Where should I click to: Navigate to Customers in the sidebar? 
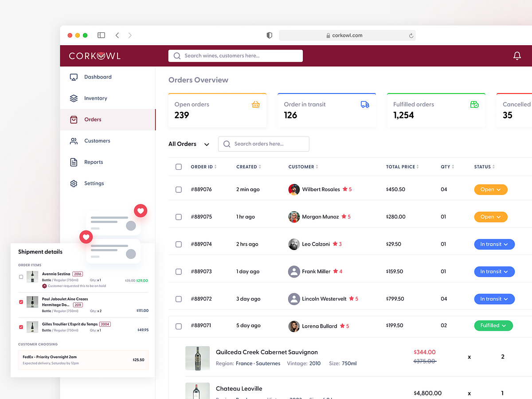(97, 141)
